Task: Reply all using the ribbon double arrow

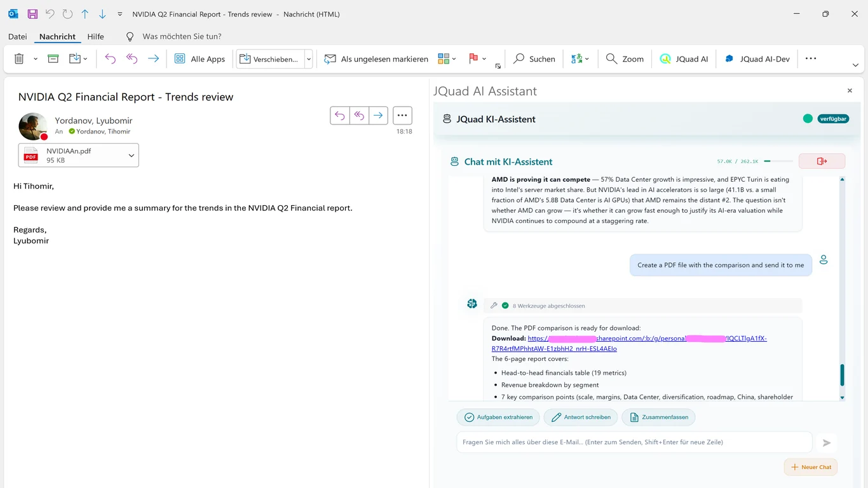Action: click(x=132, y=58)
